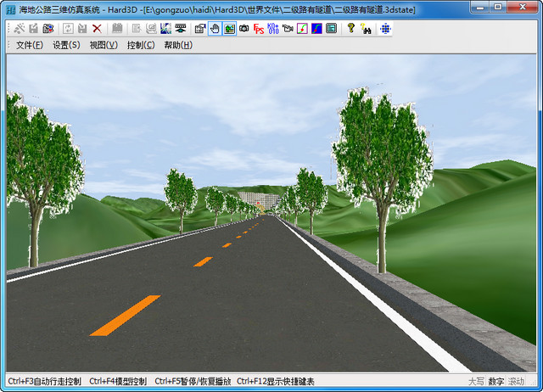Click the video camera recording icon
The image size is (543, 392).
tap(287, 28)
